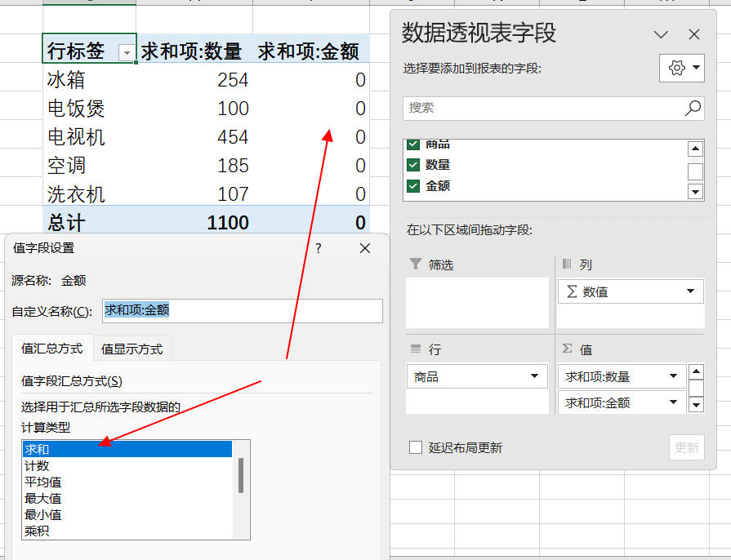Open the 求和项:数量 dropdown in values area
The width and height of the screenshot is (731, 560).
click(673, 376)
